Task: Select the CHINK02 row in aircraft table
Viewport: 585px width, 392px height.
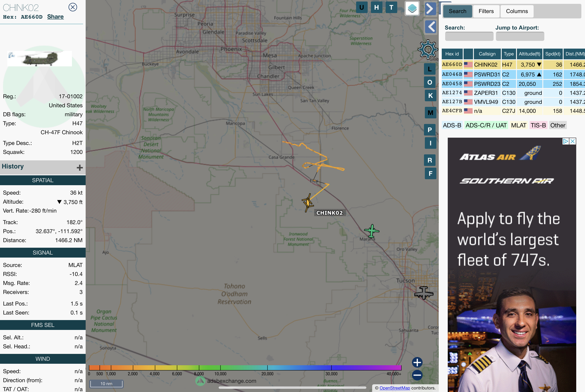Action: pos(513,64)
